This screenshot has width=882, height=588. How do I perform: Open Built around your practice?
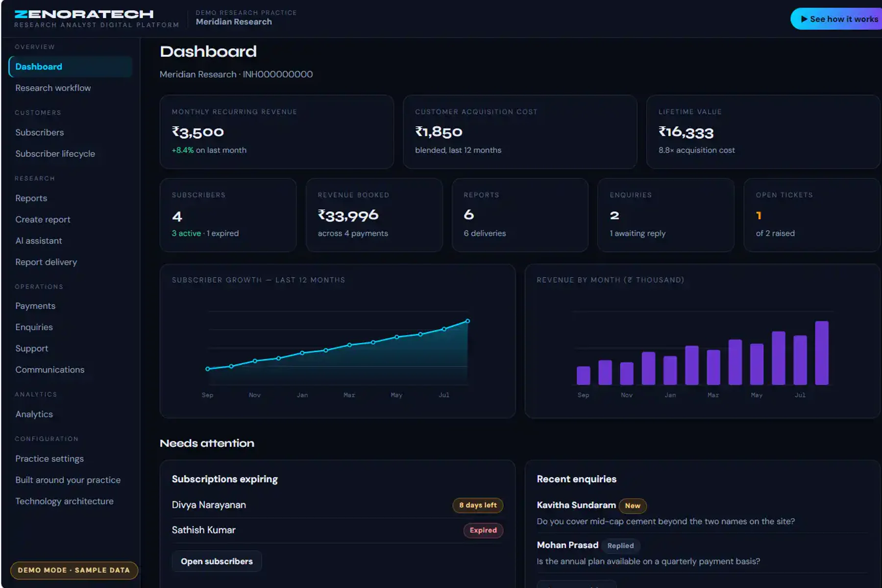pyautogui.click(x=68, y=480)
